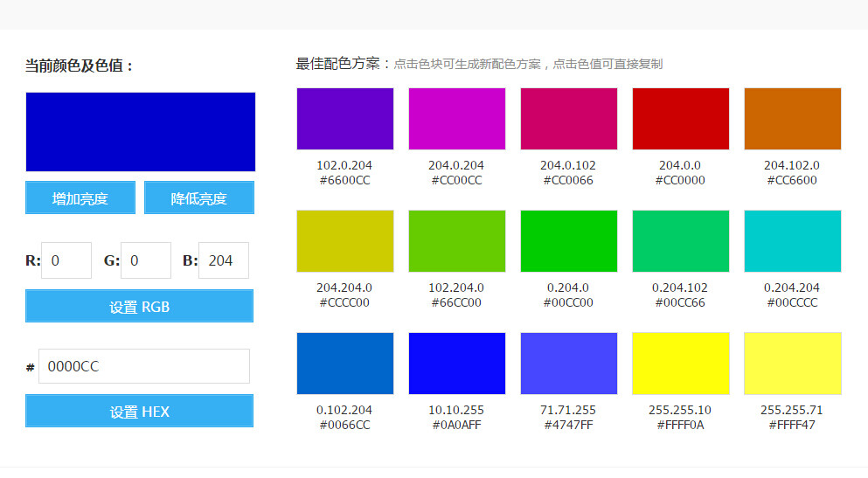Choose the cyan #00CCCC color block
Image resolution: width=868 pixels, height=478 pixels.
click(792, 241)
